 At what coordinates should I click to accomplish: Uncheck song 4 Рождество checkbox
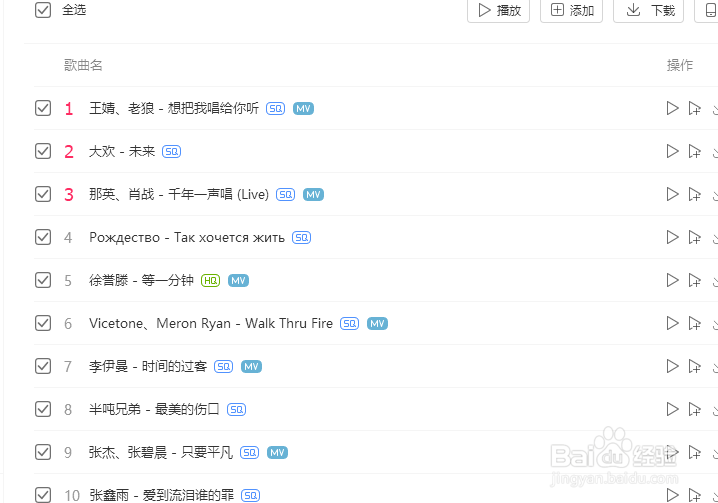(43, 237)
